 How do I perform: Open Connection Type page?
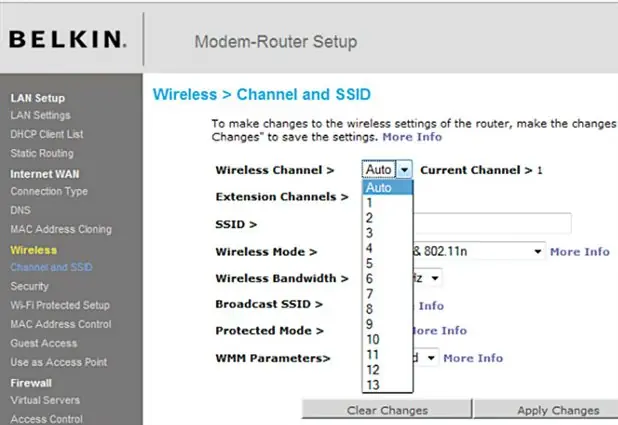49,191
